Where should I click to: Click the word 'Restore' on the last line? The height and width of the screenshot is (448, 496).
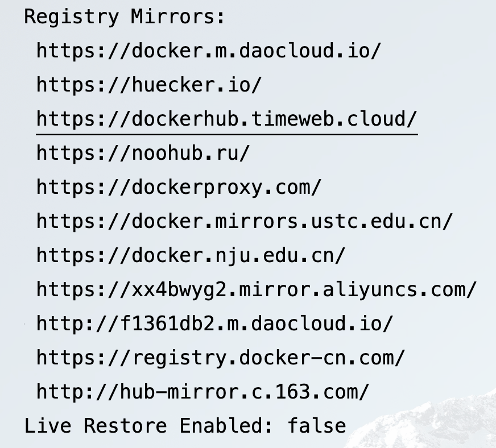coord(125,426)
